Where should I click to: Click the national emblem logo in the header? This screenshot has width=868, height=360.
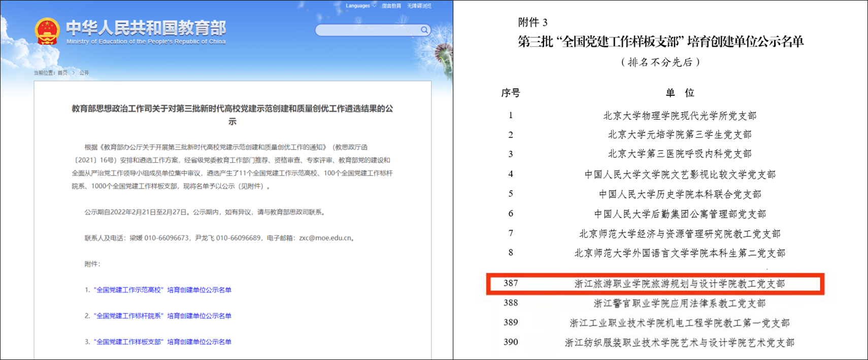(x=47, y=31)
